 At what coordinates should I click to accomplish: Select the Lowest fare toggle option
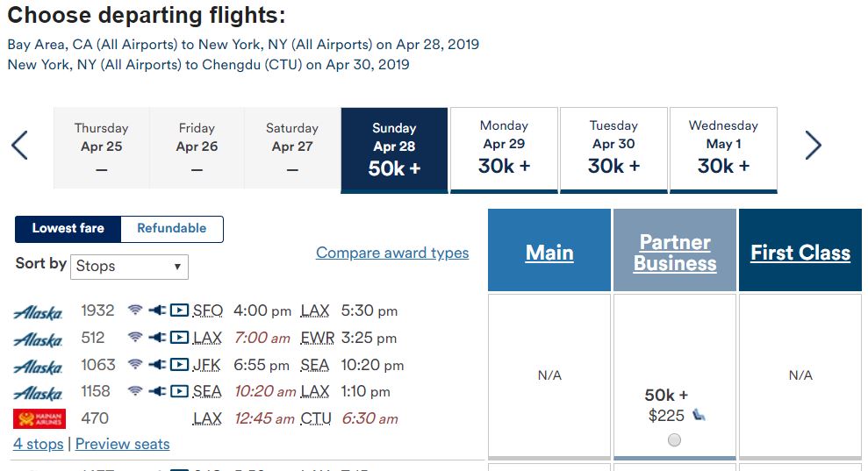point(68,229)
